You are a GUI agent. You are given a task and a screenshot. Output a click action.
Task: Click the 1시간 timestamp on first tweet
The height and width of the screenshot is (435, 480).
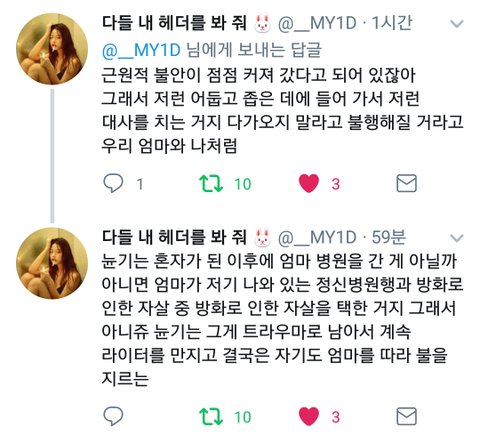[392, 23]
